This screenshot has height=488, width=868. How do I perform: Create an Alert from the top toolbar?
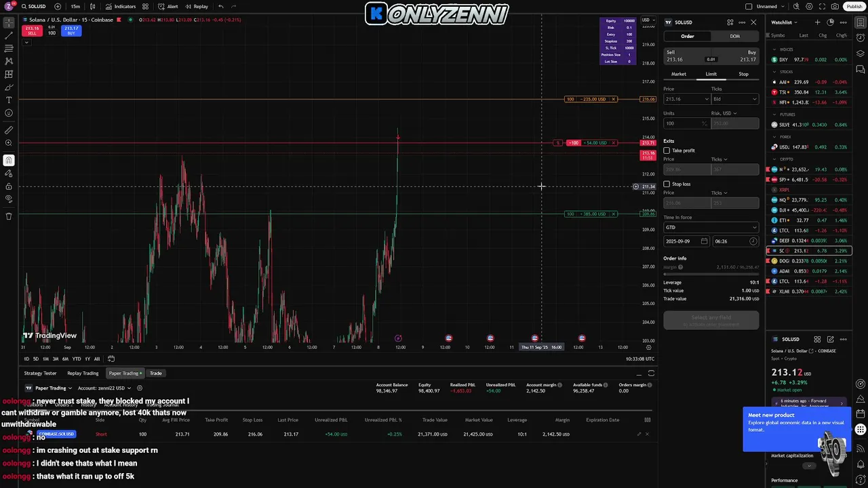pos(169,7)
